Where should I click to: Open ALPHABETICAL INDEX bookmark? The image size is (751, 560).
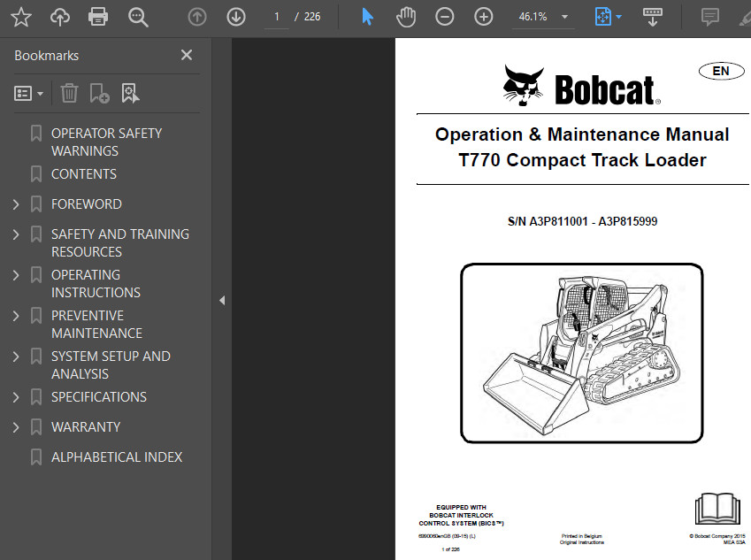click(117, 457)
